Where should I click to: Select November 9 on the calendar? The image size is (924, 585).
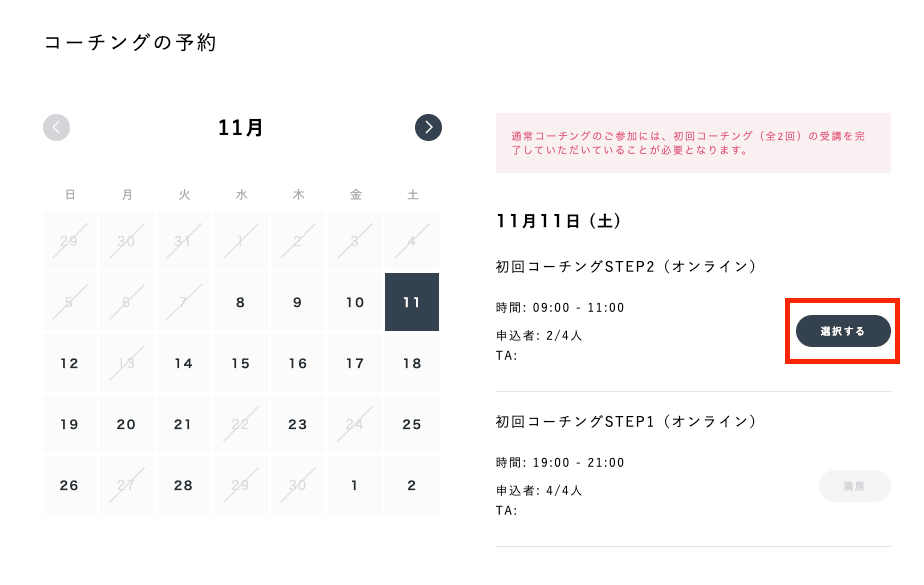(298, 302)
